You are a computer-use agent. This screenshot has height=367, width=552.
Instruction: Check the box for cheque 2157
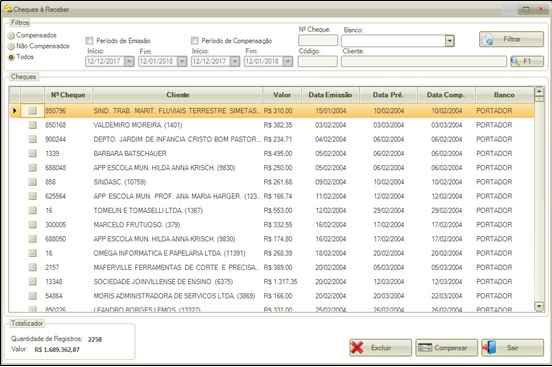coord(32,267)
